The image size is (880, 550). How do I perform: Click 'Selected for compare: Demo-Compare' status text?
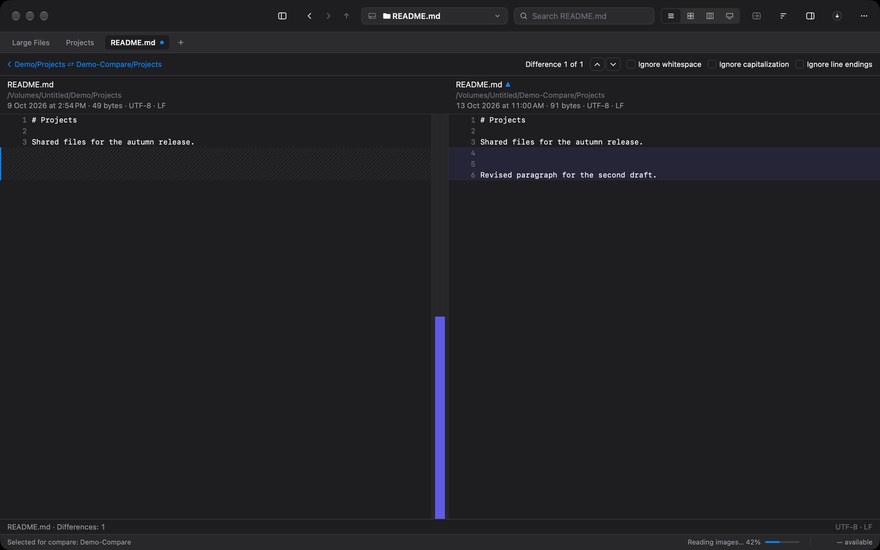tap(69, 542)
